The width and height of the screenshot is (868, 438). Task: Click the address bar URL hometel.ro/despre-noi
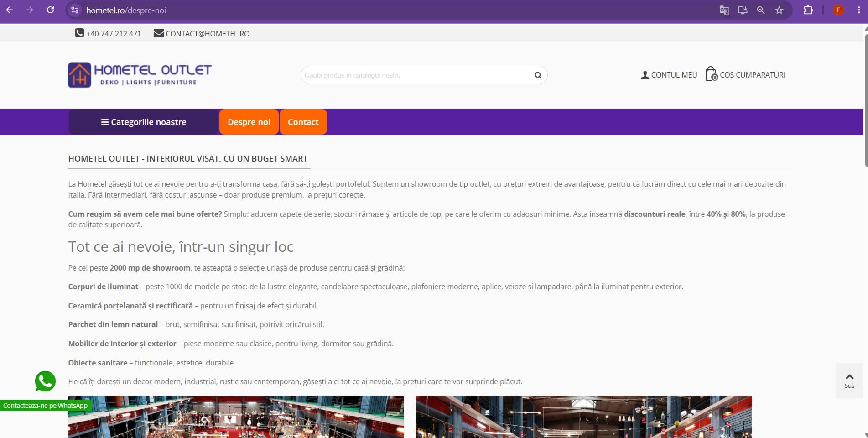[x=126, y=10]
